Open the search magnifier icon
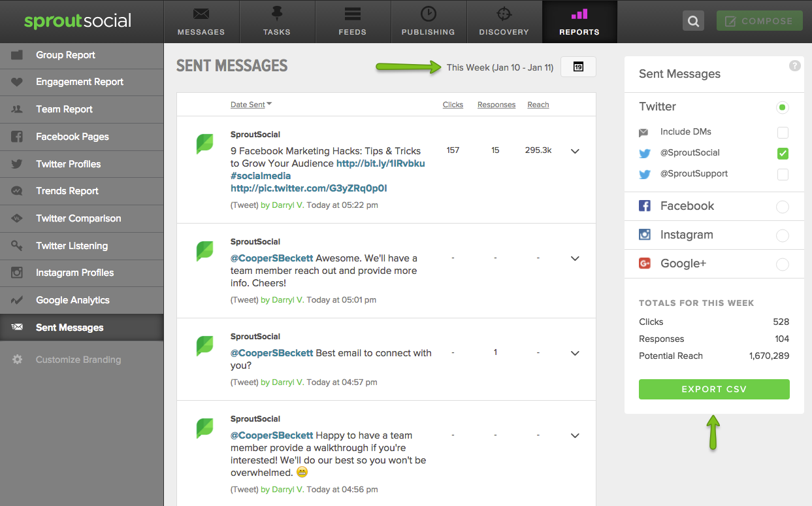This screenshot has width=812, height=506. pos(693,21)
